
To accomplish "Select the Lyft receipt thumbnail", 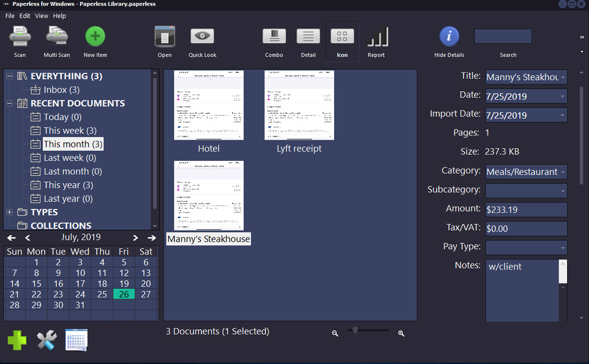I will (299, 105).
